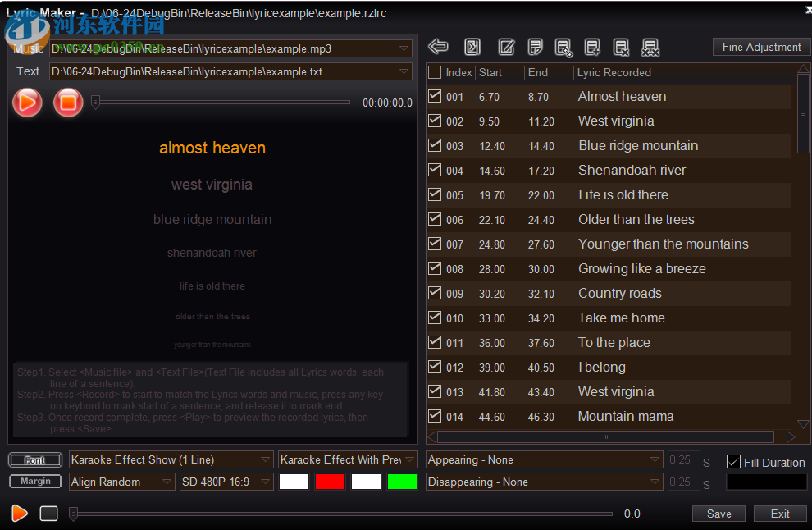Screen dimensions: 812x530
Task: Toggle the select-all checkbox in Index header
Action: [435, 72]
